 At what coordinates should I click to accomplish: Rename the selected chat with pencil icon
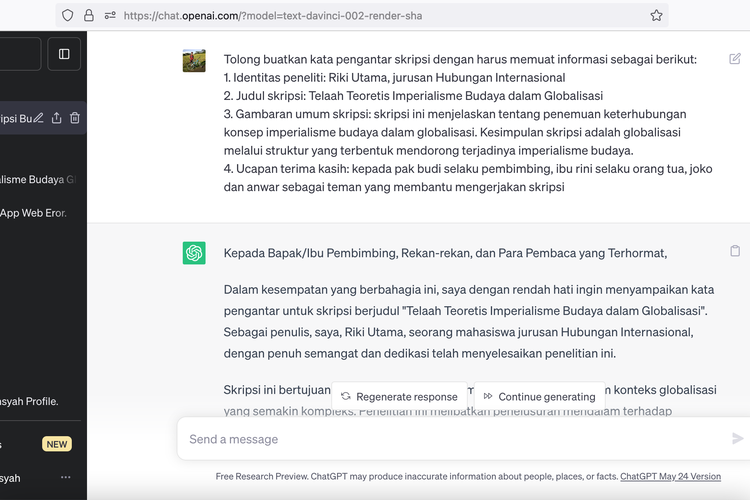click(x=39, y=118)
